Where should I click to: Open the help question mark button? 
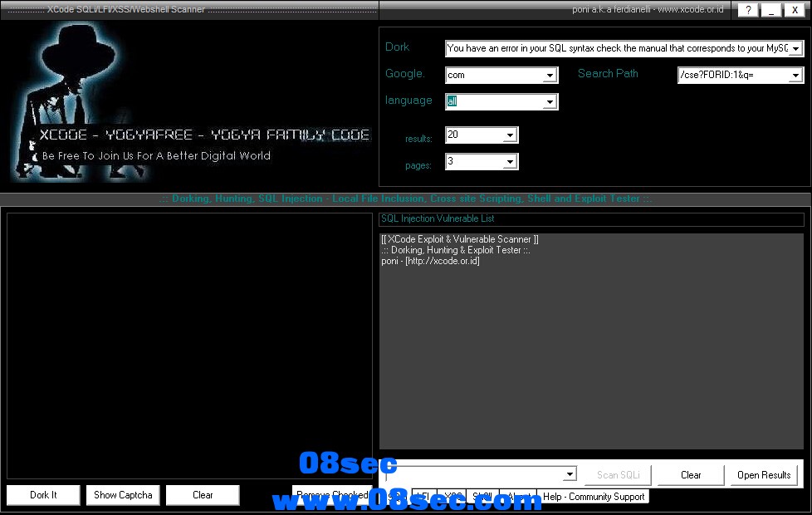748,10
